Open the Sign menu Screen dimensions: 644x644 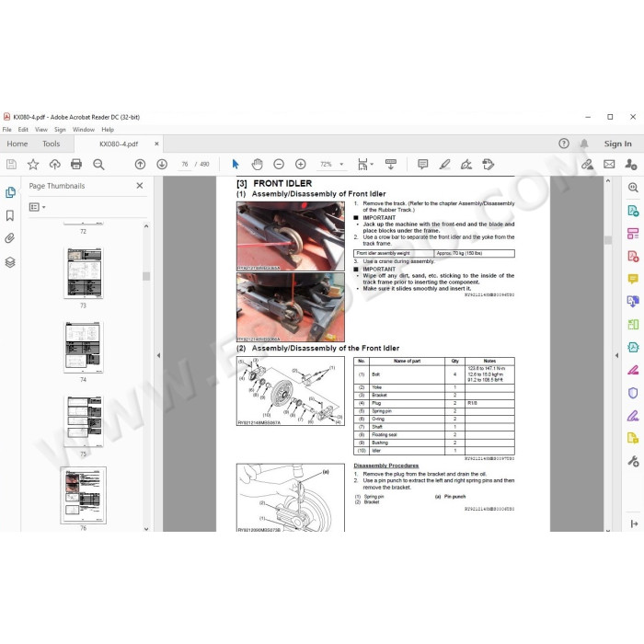pos(60,130)
